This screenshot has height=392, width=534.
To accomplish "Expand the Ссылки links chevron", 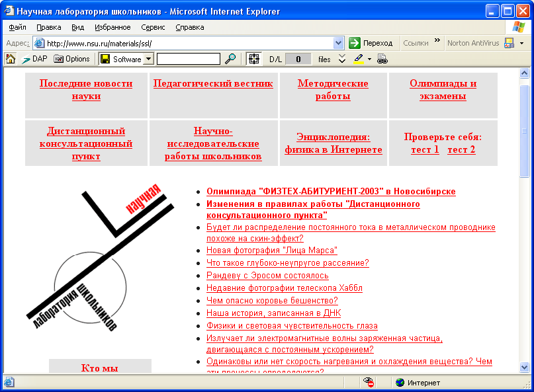I will click(437, 40).
